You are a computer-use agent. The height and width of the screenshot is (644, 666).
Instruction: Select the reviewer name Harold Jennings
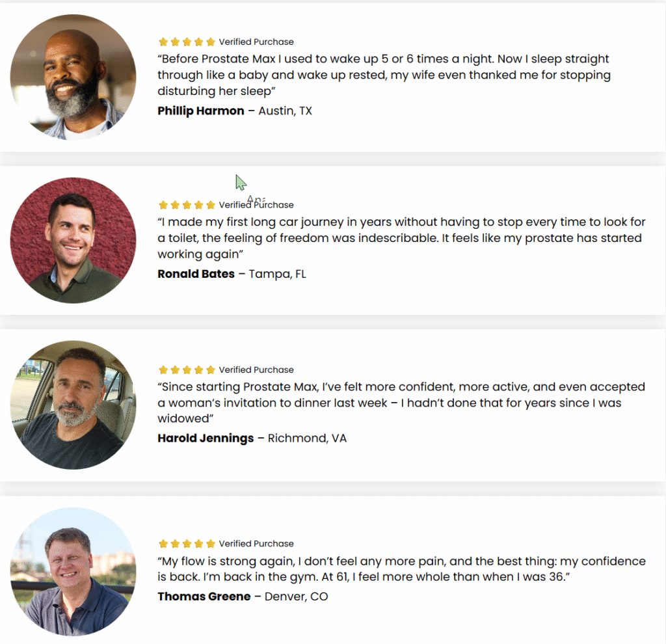[x=206, y=438]
